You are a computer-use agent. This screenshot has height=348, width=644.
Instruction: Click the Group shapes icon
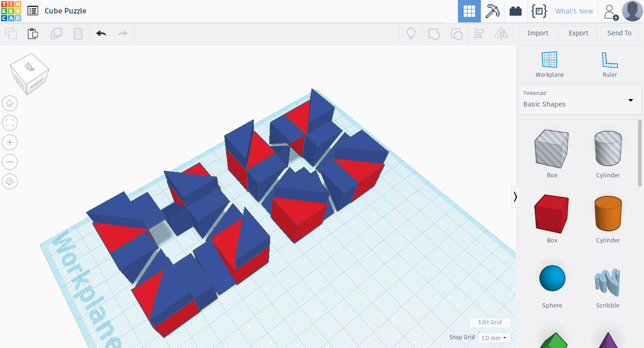434,33
